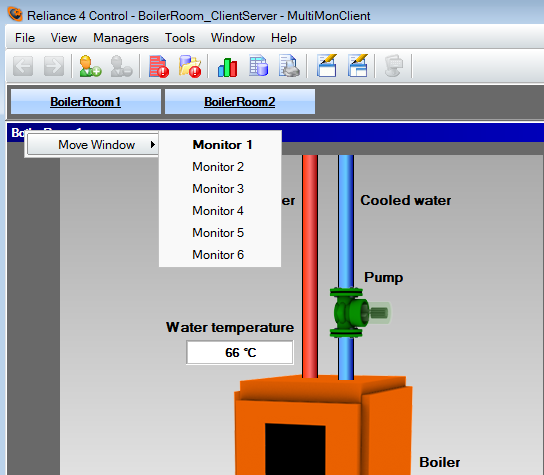Screen dimensions: 544x475
Task: Click the Boiler label text
Action: click(x=440, y=462)
